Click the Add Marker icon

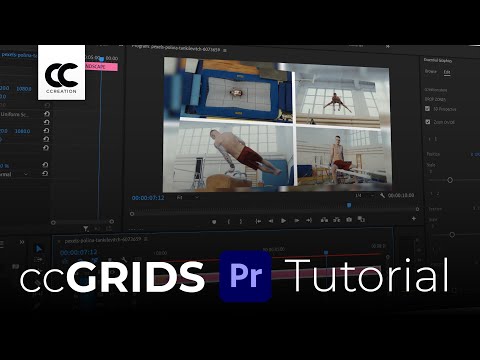[214, 221]
